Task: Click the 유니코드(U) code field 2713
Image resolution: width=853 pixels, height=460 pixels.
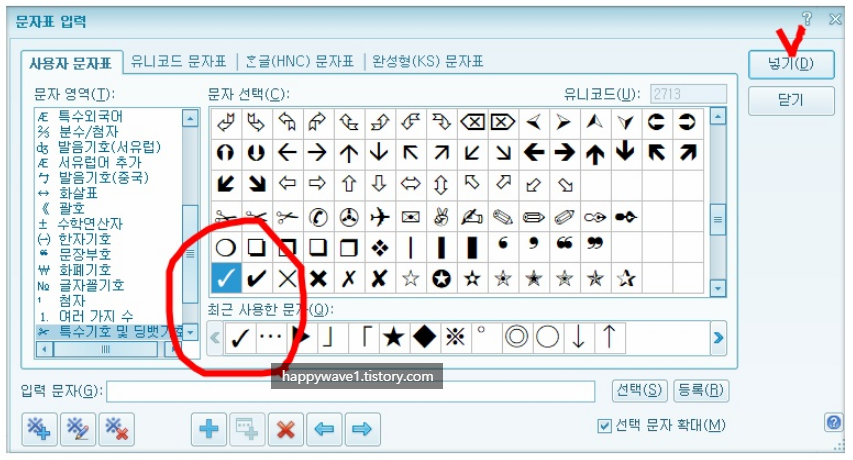Action: tap(688, 94)
